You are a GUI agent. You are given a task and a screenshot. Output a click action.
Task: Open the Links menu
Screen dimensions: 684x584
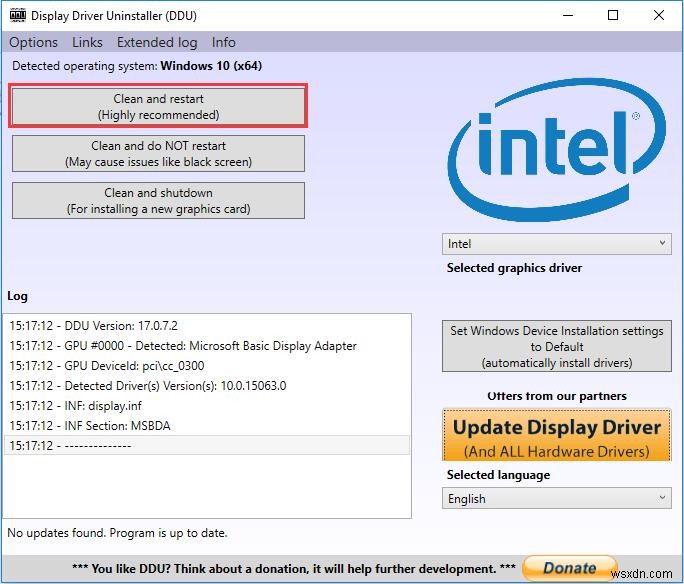pos(87,42)
